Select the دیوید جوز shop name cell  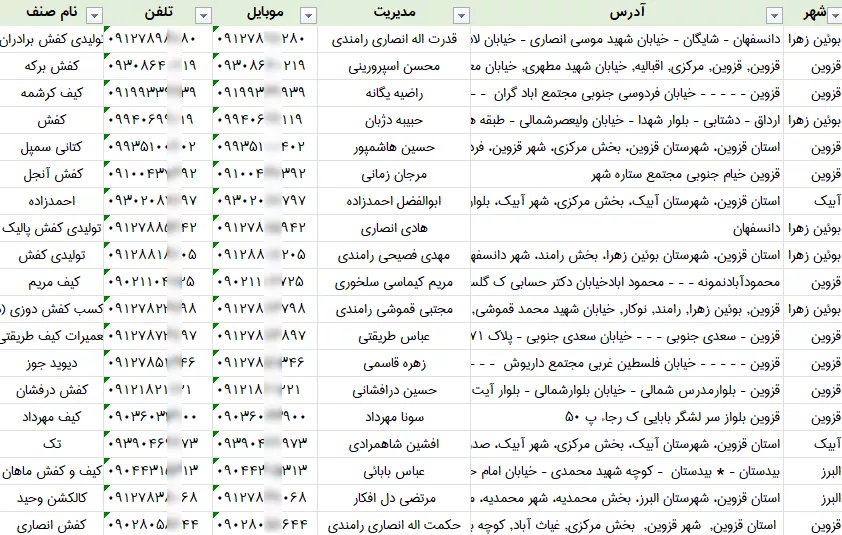pyautogui.click(x=52, y=363)
